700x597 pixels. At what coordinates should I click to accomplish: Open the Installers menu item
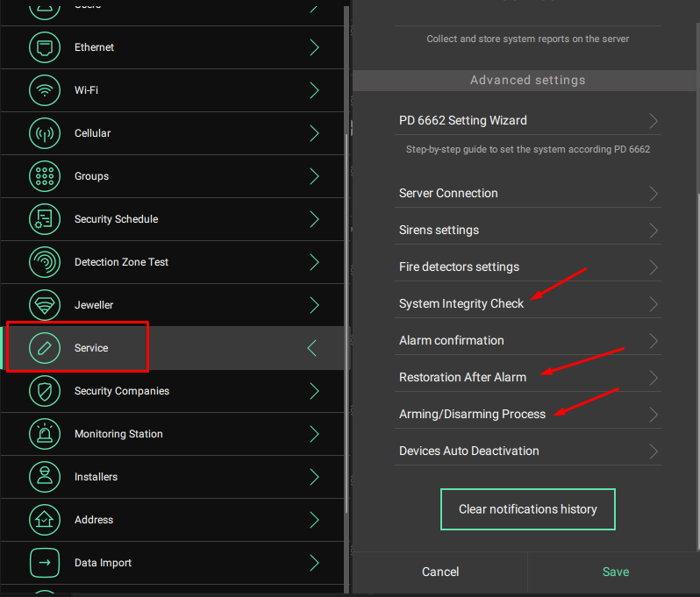pos(172,477)
